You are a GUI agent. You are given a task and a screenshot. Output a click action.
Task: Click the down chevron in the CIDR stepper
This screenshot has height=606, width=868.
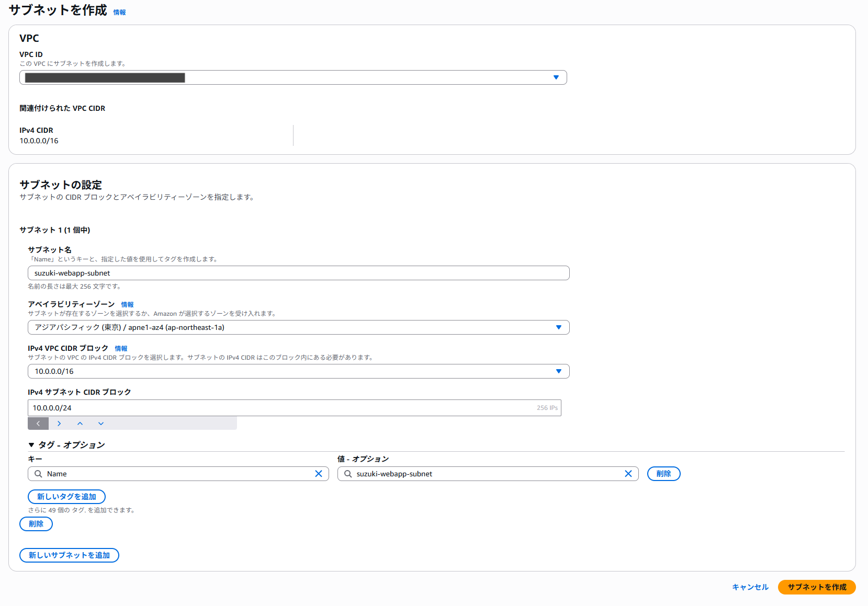(100, 424)
